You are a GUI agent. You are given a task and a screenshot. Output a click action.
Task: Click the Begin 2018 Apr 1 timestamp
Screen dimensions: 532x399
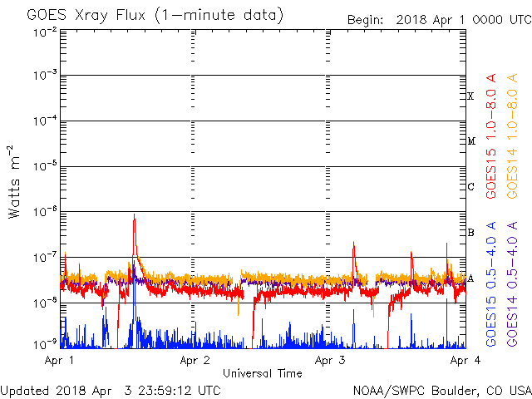pos(438,19)
